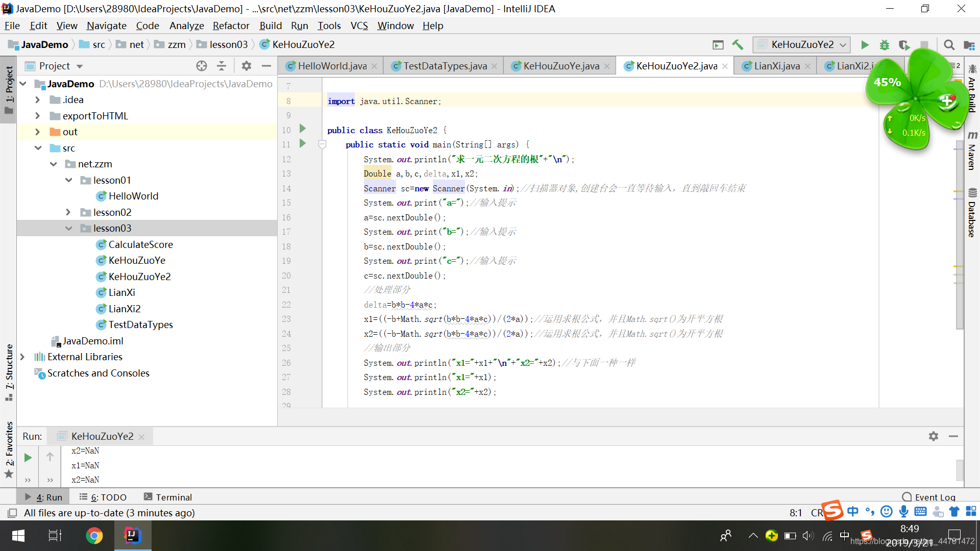Toggle the 1: Project side panel
This screenshot has height=551, width=980.
click(x=9, y=90)
